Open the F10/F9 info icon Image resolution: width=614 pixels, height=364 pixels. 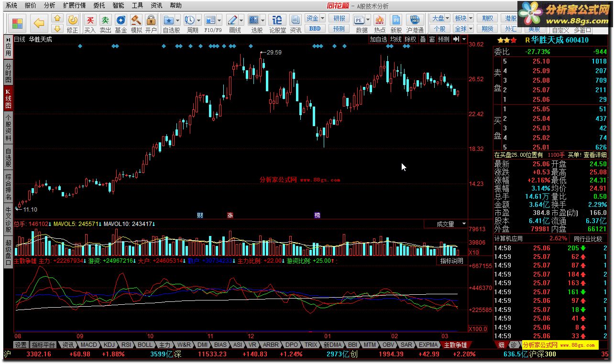click(x=209, y=20)
